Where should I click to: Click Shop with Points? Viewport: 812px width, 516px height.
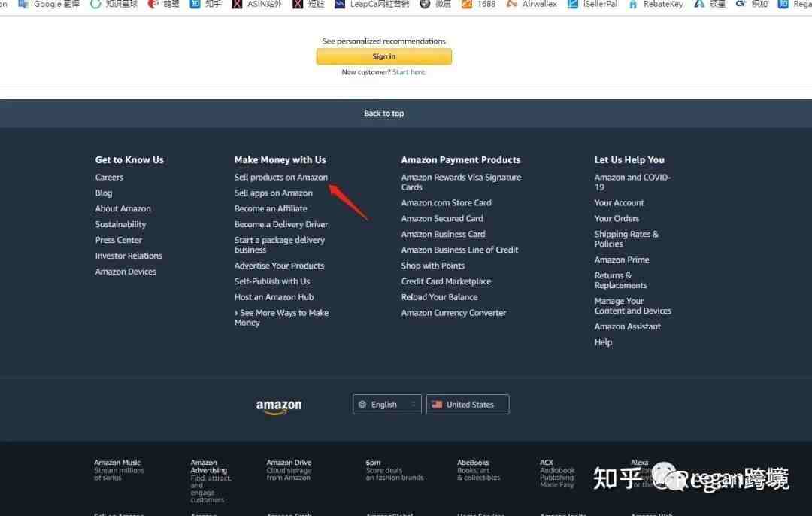(433, 266)
